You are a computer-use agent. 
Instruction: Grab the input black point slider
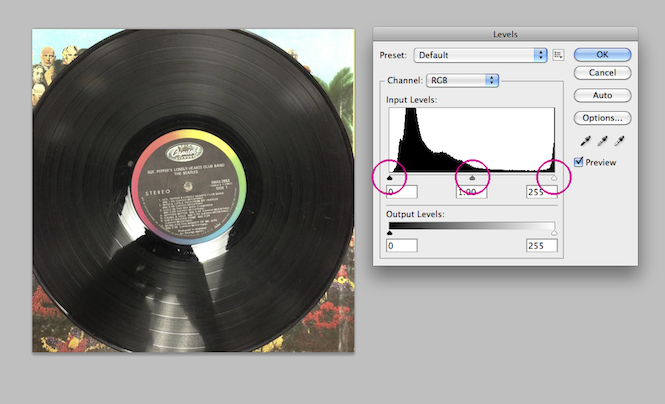pos(390,178)
